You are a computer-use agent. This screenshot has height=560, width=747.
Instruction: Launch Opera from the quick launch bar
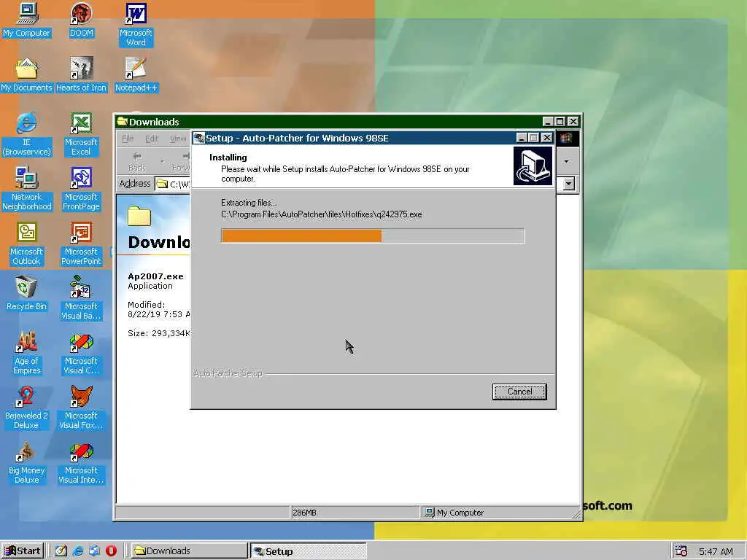coord(111,551)
